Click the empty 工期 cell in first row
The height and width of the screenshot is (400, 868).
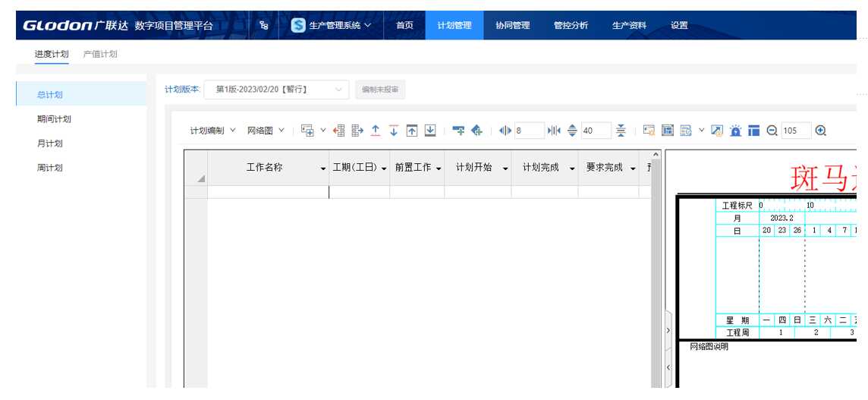point(360,192)
